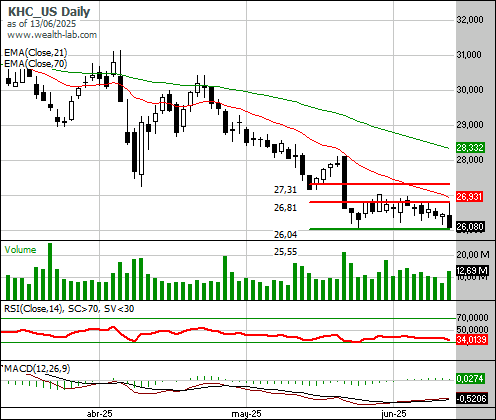Click the last green volume bar
The width and height of the screenshot is (496, 420).
coord(449,285)
